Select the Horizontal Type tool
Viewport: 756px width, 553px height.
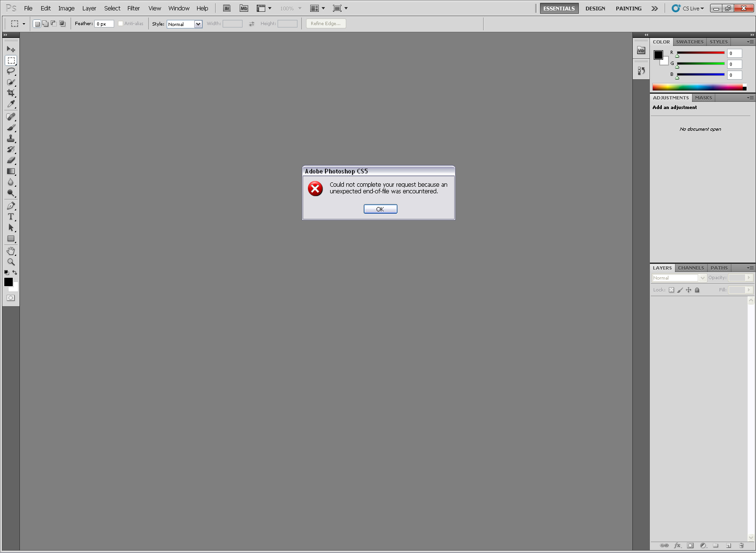(11, 217)
